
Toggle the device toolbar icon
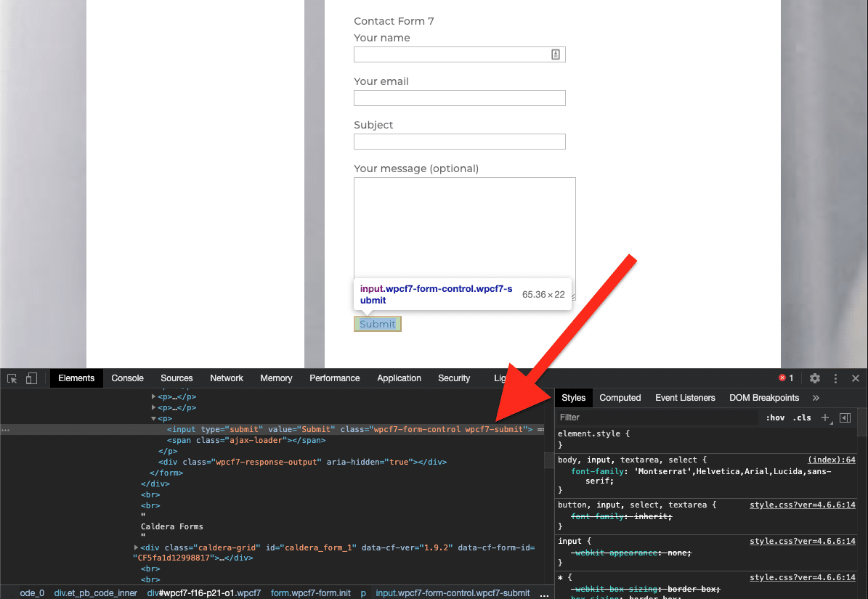click(x=31, y=378)
